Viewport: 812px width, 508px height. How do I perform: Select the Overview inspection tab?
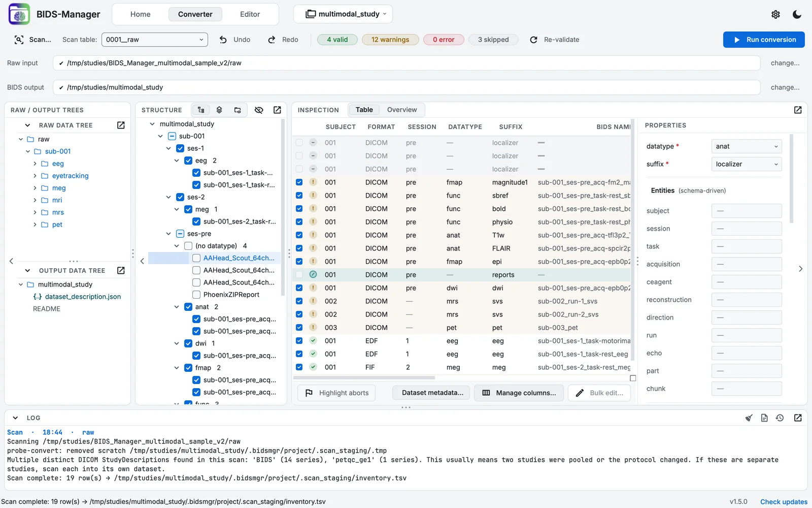pyautogui.click(x=402, y=110)
